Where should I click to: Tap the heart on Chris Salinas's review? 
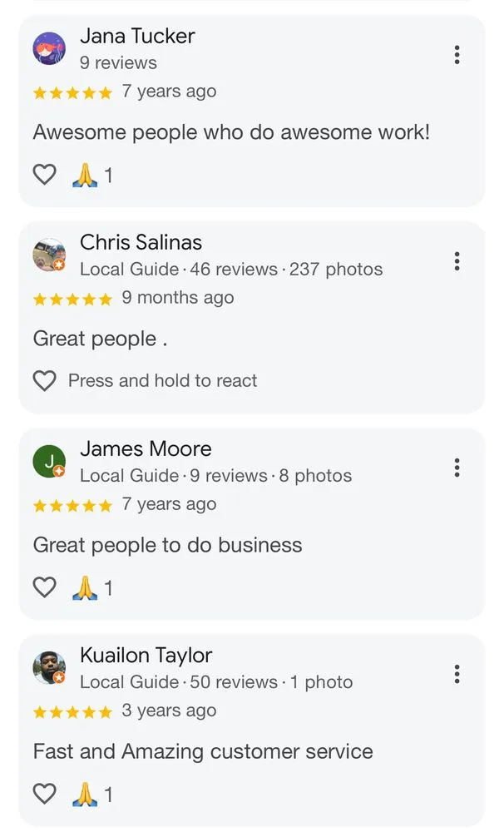[44, 380]
